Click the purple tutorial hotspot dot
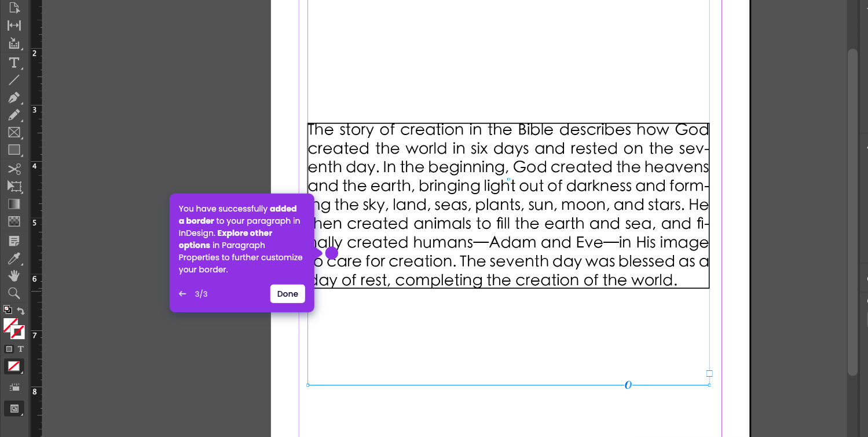This screenshot has width=868, height=437. coord(332,253)
